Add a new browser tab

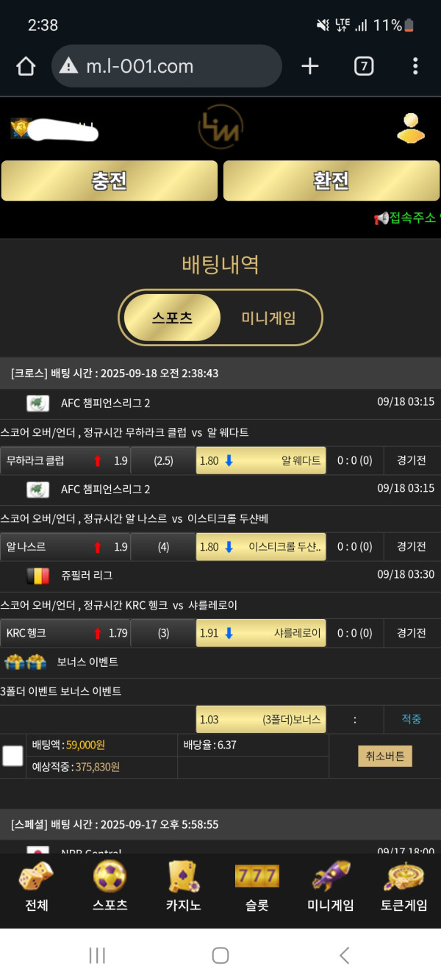(310, 67)
